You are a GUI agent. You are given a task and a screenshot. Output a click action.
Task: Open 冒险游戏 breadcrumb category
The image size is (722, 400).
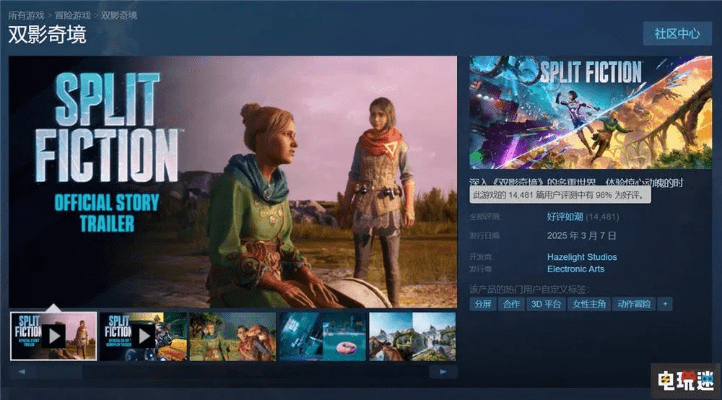74,16
